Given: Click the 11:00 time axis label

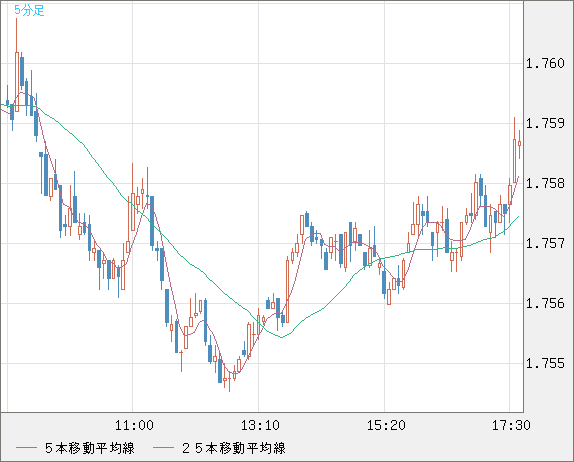Looking at the screenshot, I should [x=134, y=425].
